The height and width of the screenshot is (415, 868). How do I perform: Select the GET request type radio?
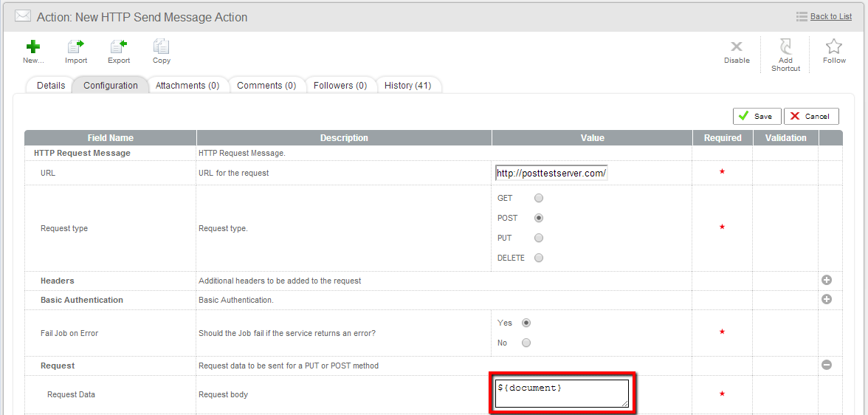tap(539, 198)
